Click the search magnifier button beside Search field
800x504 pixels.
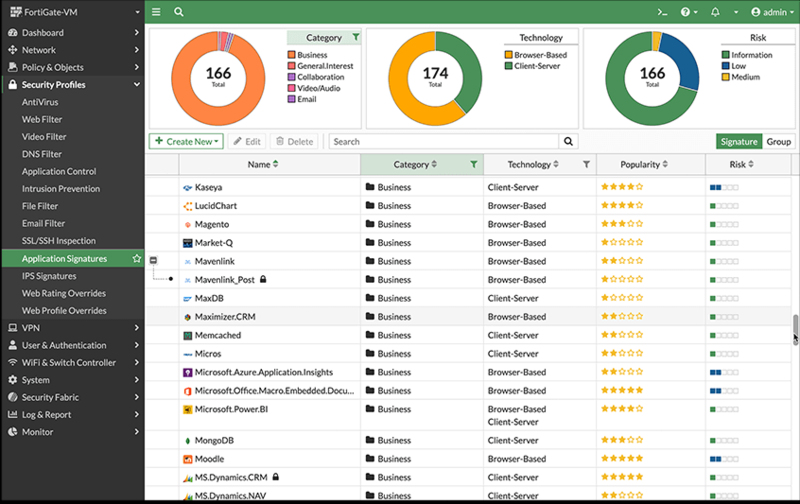(x=568, y=141)
